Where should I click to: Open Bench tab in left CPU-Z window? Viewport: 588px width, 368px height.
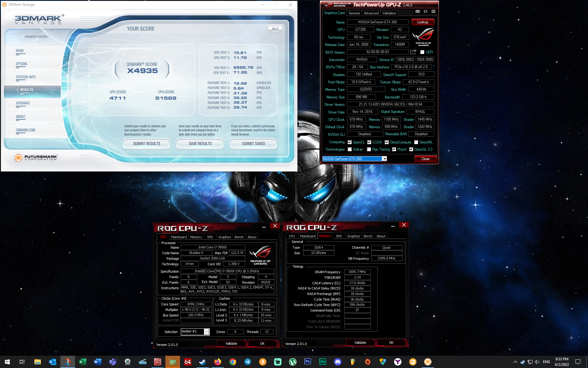click(x=239, y=237)
